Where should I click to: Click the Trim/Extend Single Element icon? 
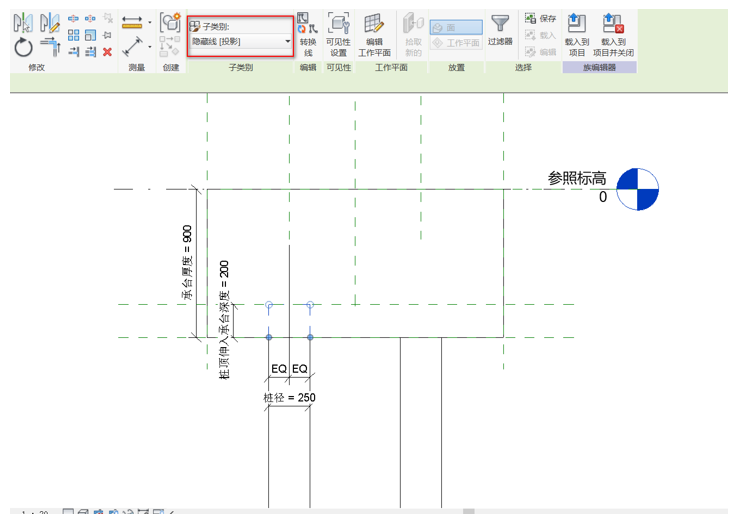(73, 51)
